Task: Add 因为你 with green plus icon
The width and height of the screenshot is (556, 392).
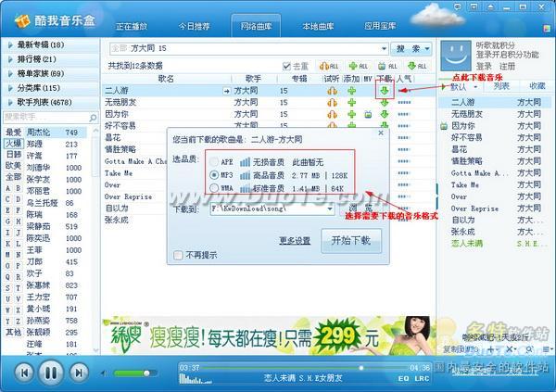Action: [352, 114]
